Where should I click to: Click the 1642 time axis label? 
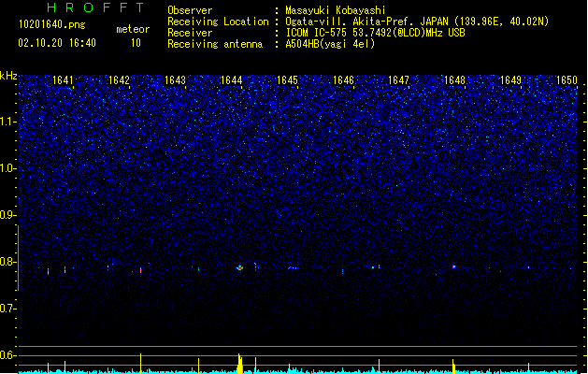pos(119,80)
